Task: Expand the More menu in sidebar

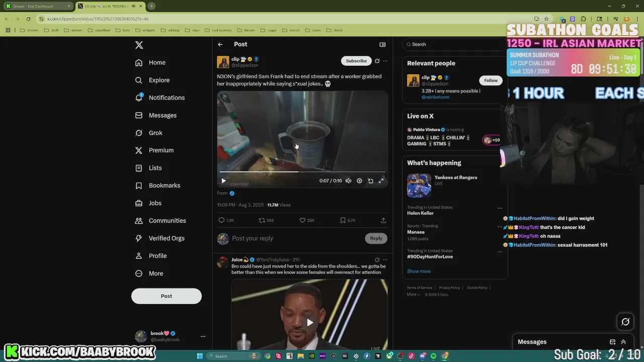Action: pos(149,274)
